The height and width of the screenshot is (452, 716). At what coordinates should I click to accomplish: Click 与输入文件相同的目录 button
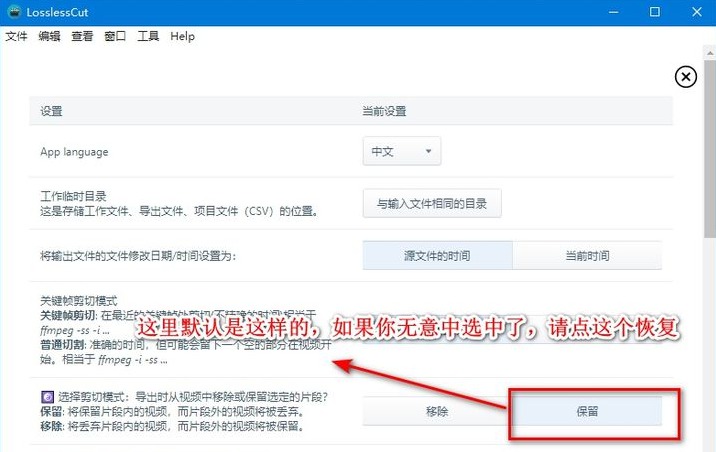tap(432, 204)
